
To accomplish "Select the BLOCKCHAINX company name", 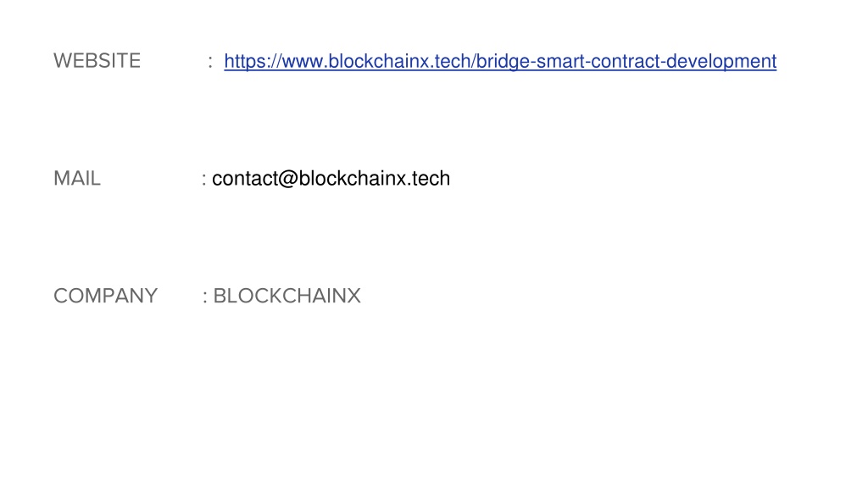I will tap(287, 296).
